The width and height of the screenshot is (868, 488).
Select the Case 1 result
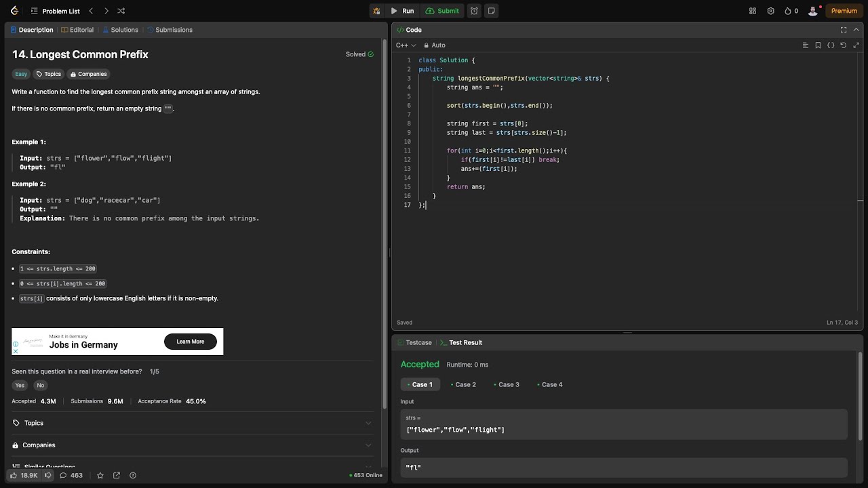pos(420,384)
